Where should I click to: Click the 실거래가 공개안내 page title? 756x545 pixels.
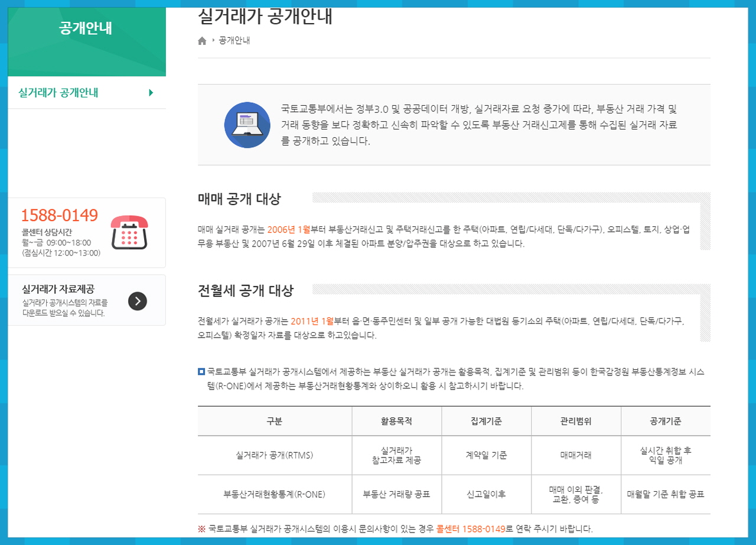[x=265, y=17]
